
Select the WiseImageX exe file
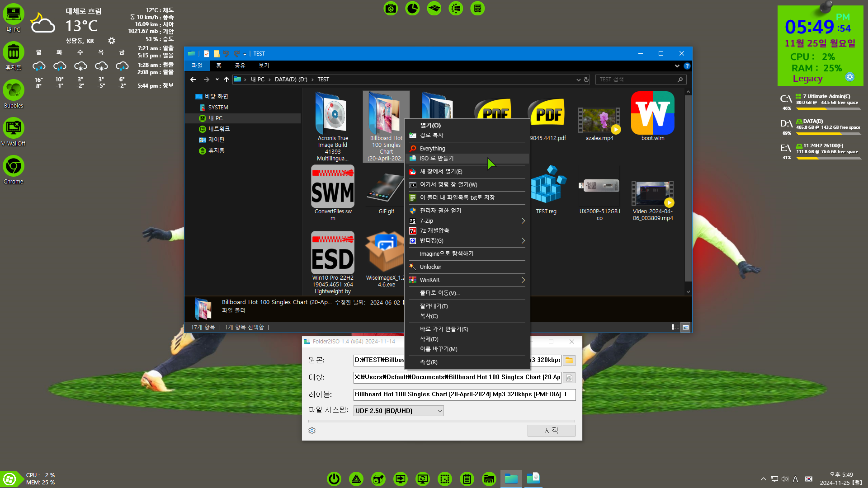pos(386,260)
